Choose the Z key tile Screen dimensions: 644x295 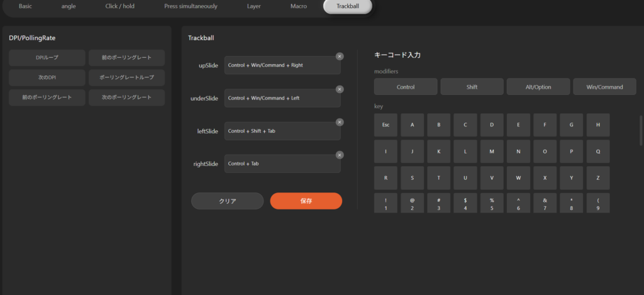(597, 178)
